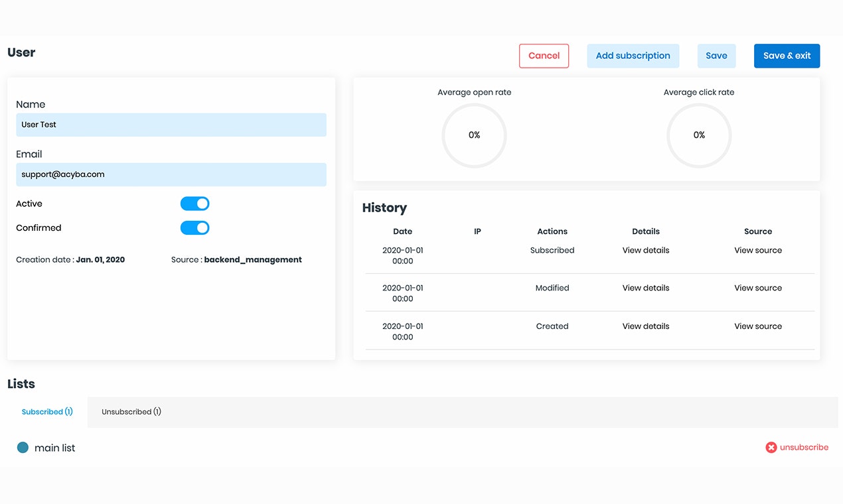Disable the Confirmed toggle
This screenshot has height=504, width=843.
click(194, 227)
